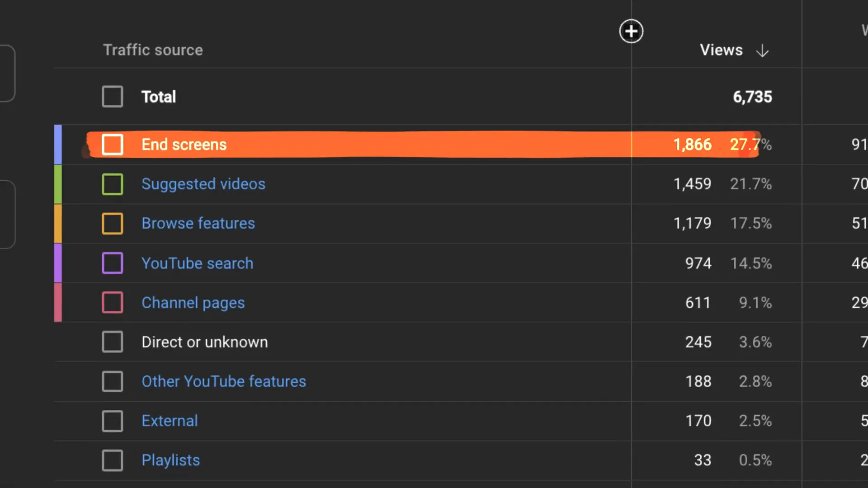Viewport: 868px width, 488px height.
Task: Open the Suggested videos traffic source
Action: point(203,184)
